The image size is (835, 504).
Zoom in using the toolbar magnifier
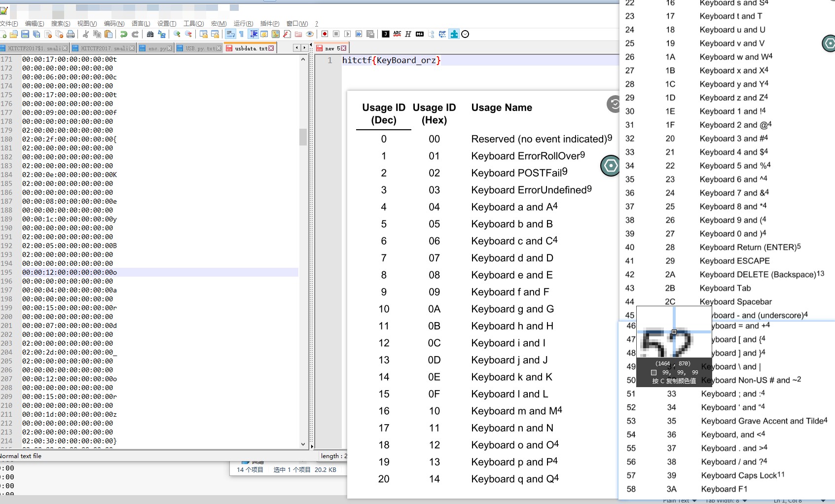[177, 34]
